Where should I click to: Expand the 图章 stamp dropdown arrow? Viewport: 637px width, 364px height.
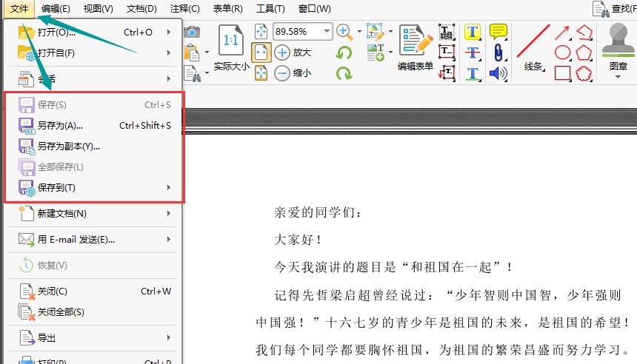(x=618, y=77)
